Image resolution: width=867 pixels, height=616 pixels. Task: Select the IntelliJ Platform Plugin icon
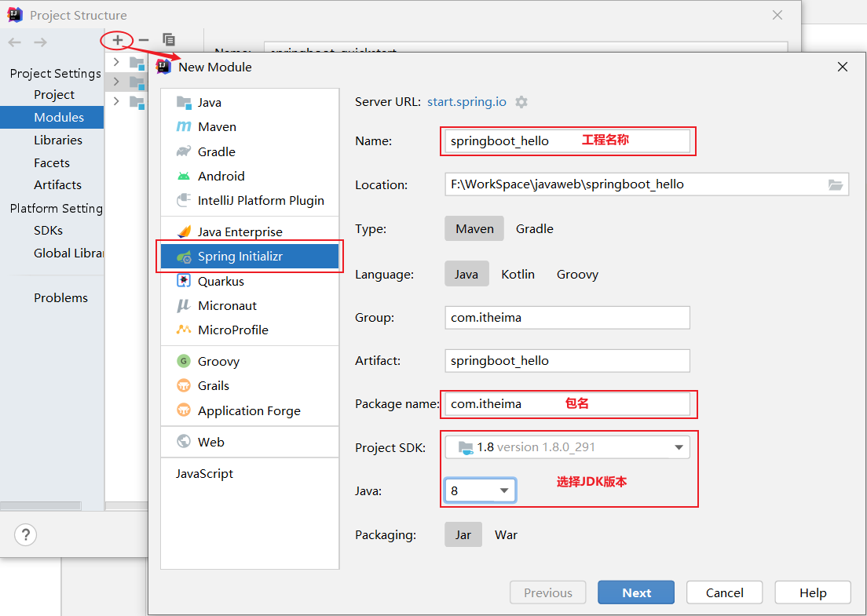click(184, 200)
